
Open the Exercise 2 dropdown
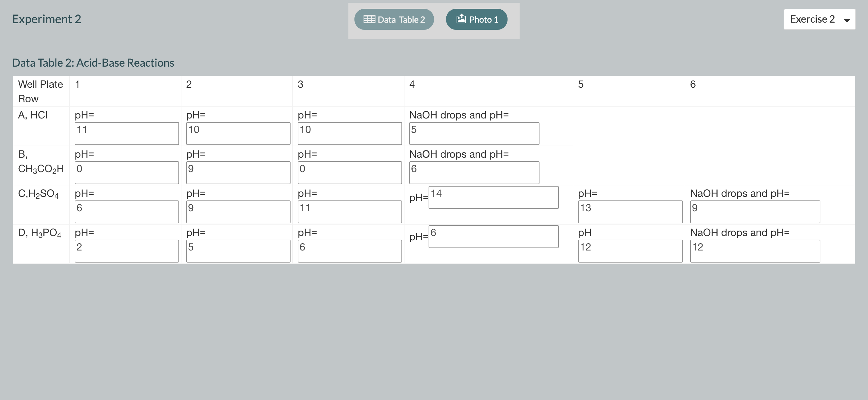819,19
